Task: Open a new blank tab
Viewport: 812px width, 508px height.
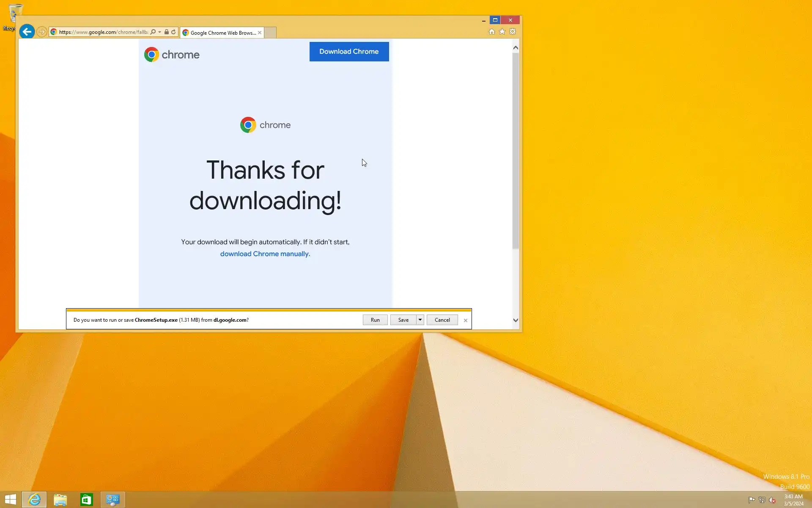Action: pos(270,33)
